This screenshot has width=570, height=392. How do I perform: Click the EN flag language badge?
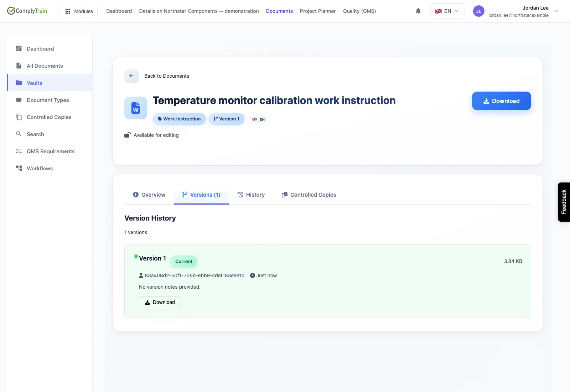(259, 119)
